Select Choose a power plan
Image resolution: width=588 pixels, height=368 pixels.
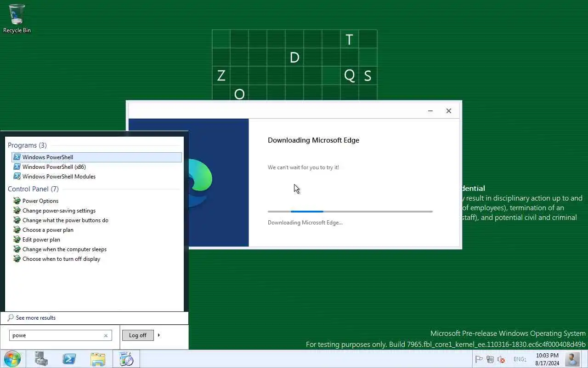[x=96, y=230]
